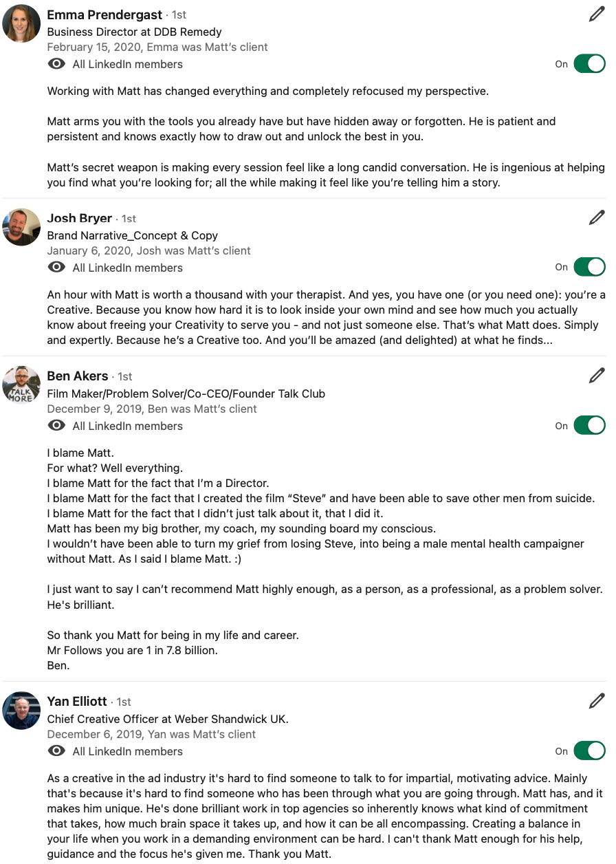Click the eye visibility icon under Emma Prendergast
Screen dimensions: 616x864
(57, 64)
